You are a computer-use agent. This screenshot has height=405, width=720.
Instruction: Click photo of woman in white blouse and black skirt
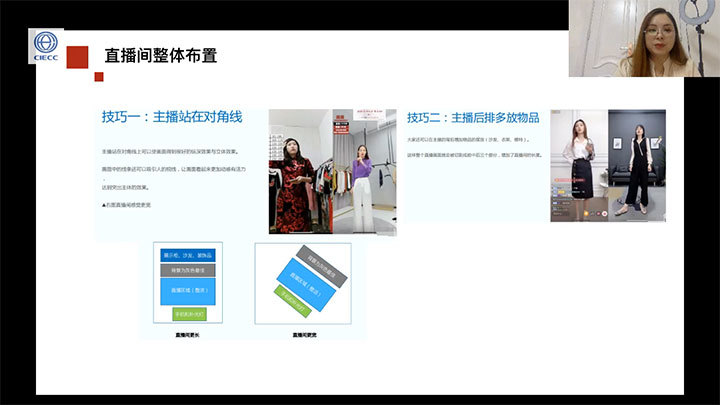579,165
